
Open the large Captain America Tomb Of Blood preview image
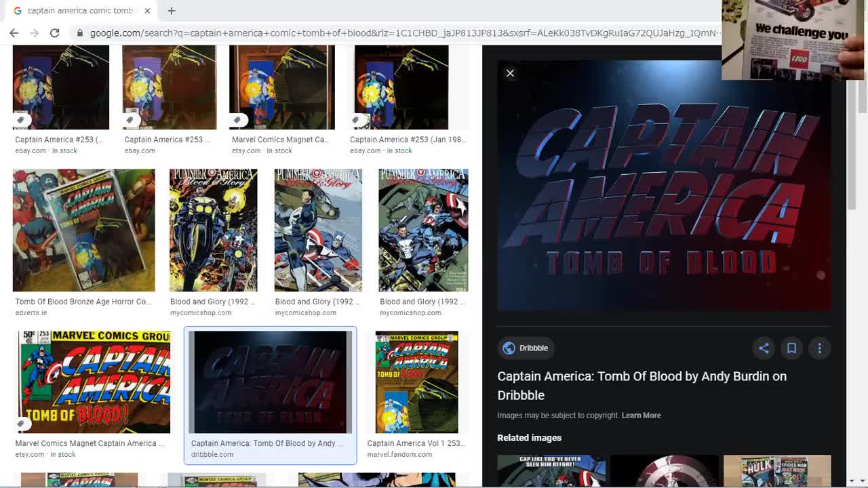[664, 185]
